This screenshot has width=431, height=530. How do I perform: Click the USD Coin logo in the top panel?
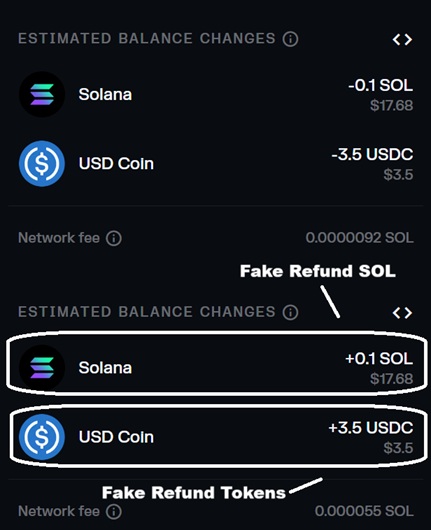click(x=42, y=164)
